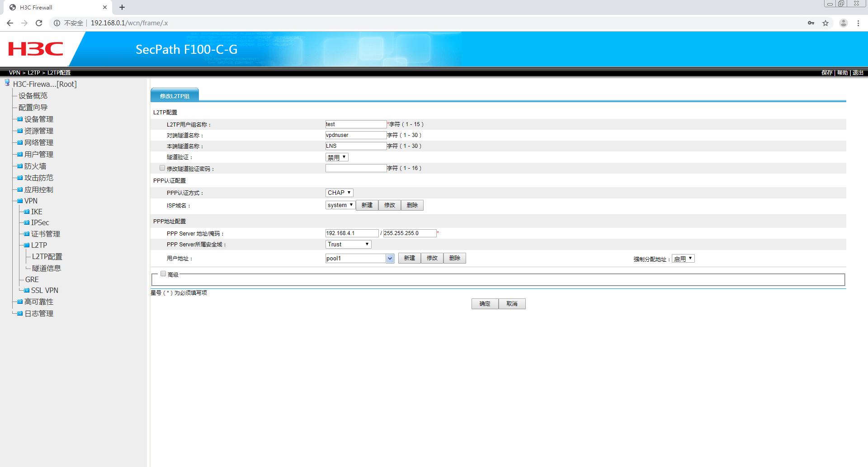
Task: Open 设备概览 in navigation tree
Action: [x=33, y=96]
